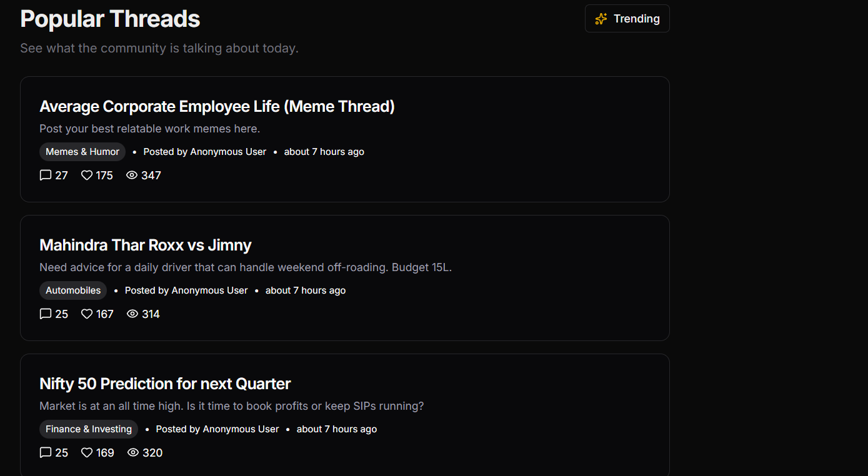Click 'Post your best relatable work memes here.'
Screen dimensions: 868x476
click(x=149, y=129)
